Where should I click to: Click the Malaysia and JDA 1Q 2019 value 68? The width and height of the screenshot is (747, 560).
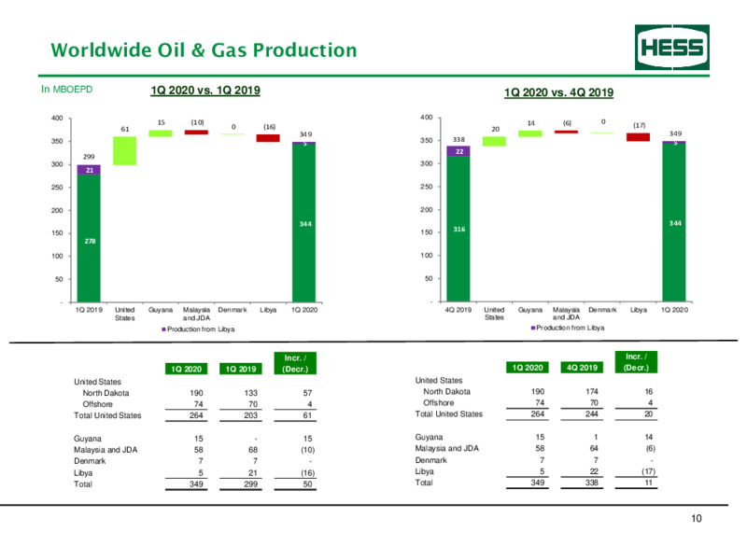click(x=253, y=450)
